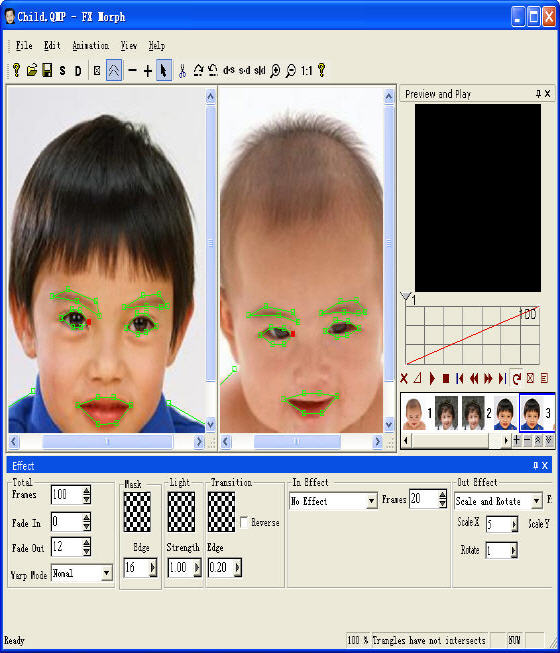Add a new image with plus button
560x653 pixels.
(516, 440)
